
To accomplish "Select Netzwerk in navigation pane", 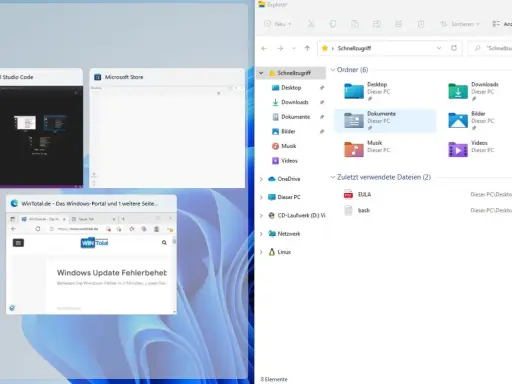I will click(284, 234).
